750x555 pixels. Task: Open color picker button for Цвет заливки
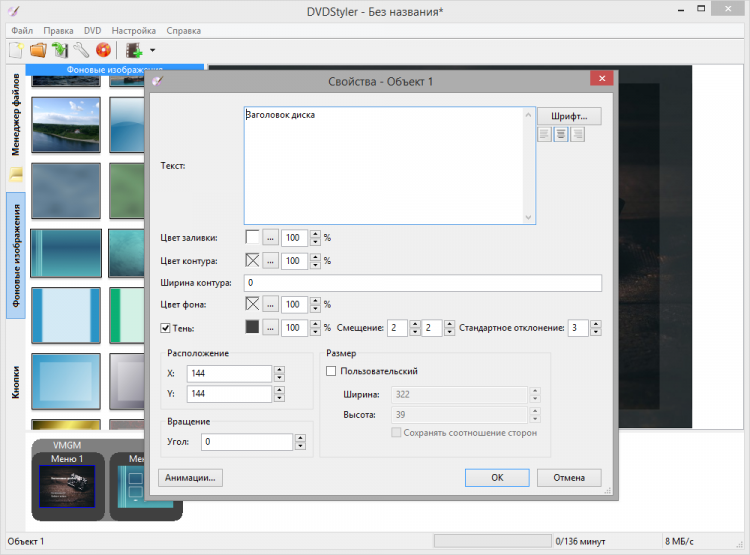pyautogui.click(x=270, y=237)
